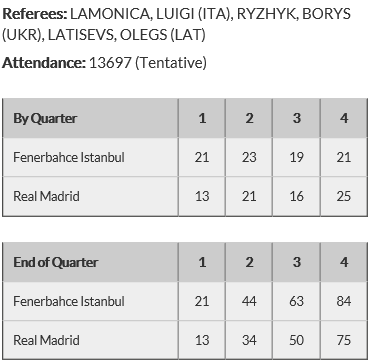This screenshot has width=368, height=362.
Task: Click Fenerbahce's second quarter score 23
Action: (249, 157)
